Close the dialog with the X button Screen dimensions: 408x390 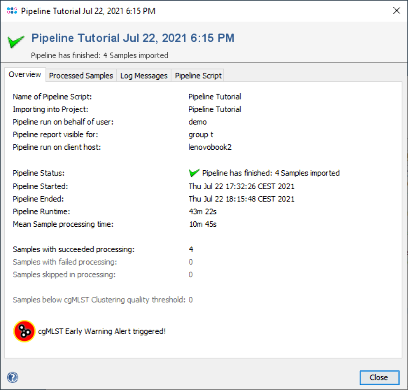[x=396, y=11]
